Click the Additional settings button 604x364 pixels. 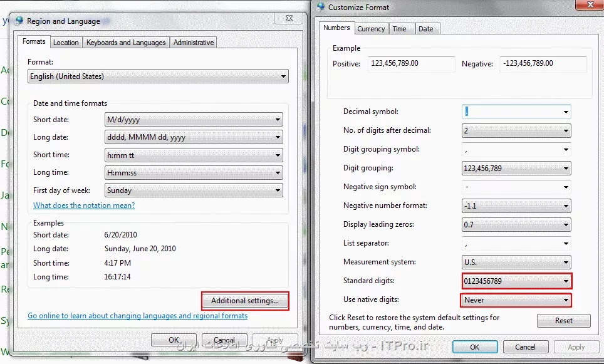245,301
